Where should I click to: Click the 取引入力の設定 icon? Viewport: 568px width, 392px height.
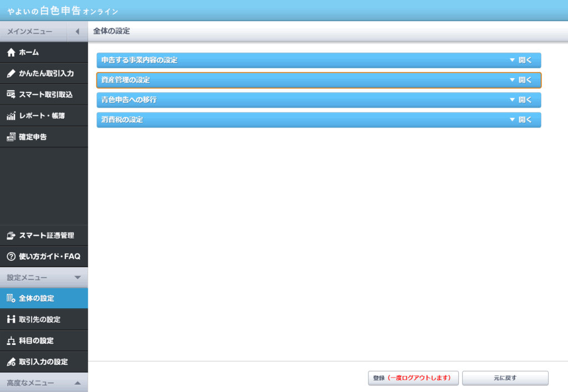11,362
